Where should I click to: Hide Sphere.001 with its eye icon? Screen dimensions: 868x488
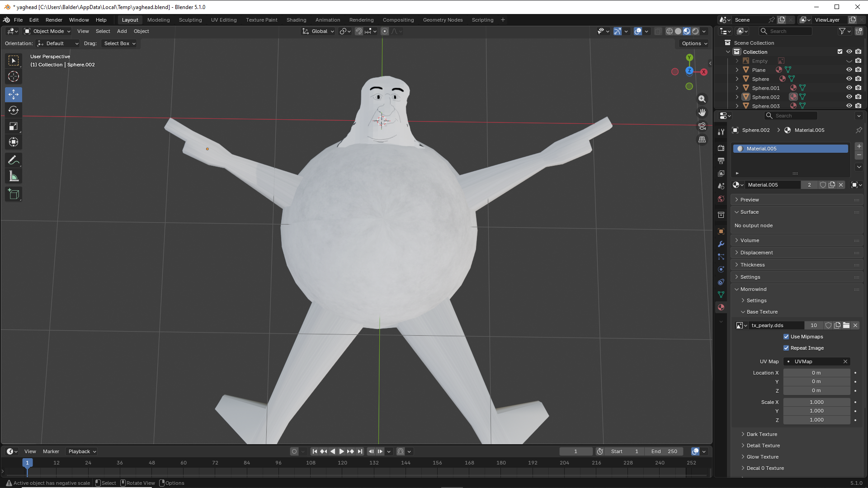click(x=849, y=88)
